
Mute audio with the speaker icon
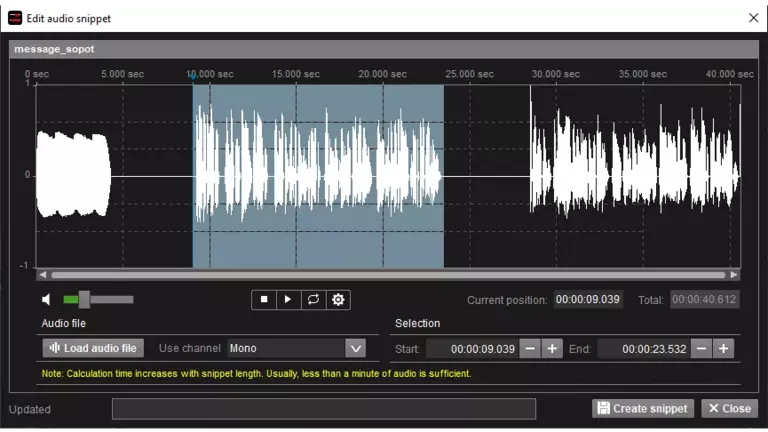(x=47, y=299)
